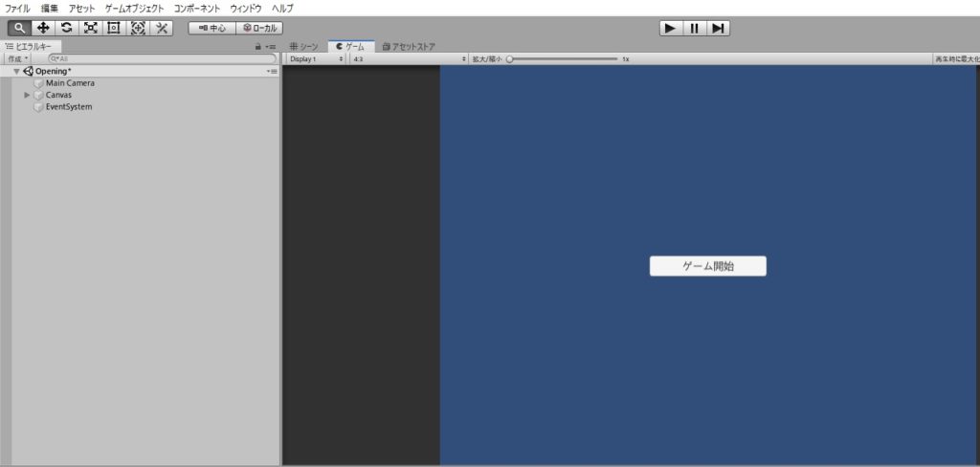Select the Rotate tool
Image resolution: width=980 pixels, height=467 pixels.
click(67, 28)
